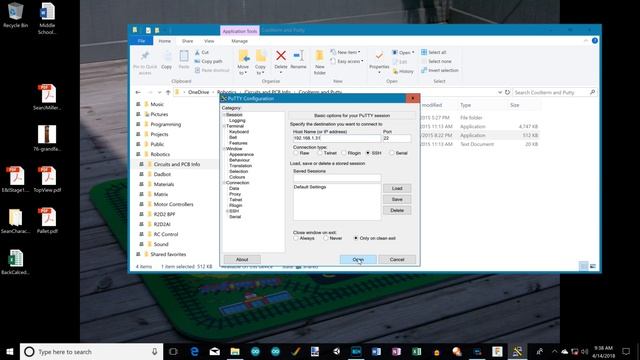Select the Raw connection type
Viewport: 640px width, 360px height.
pos(296,153)
